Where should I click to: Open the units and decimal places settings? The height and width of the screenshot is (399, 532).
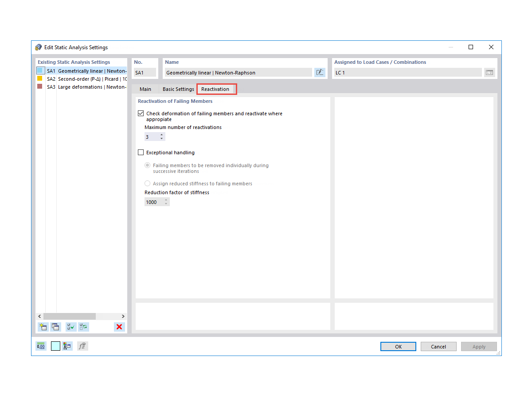tap(41, 346)
